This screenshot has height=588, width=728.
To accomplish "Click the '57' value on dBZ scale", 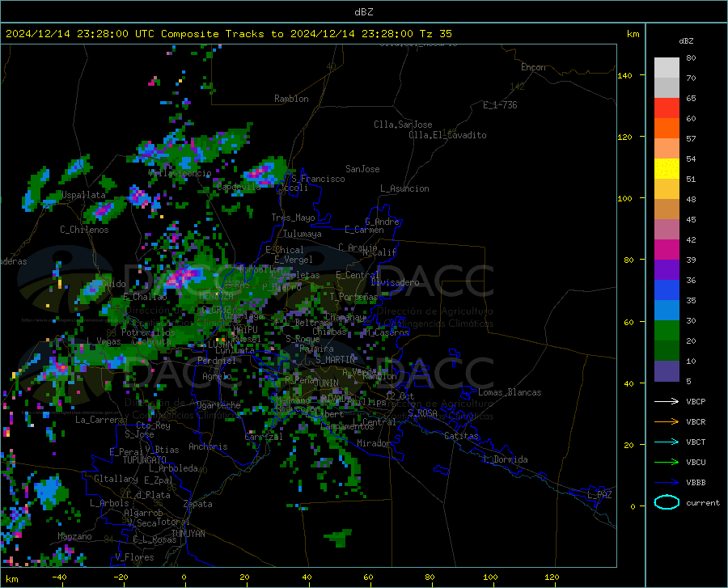I will (x=691, y=139).
